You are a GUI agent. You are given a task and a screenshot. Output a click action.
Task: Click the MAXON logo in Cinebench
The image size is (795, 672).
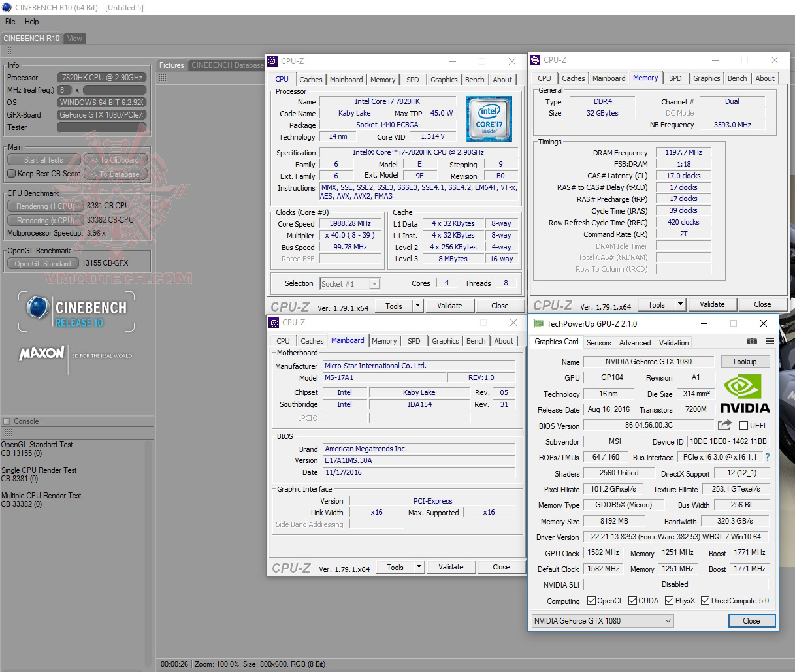[41, 355]
